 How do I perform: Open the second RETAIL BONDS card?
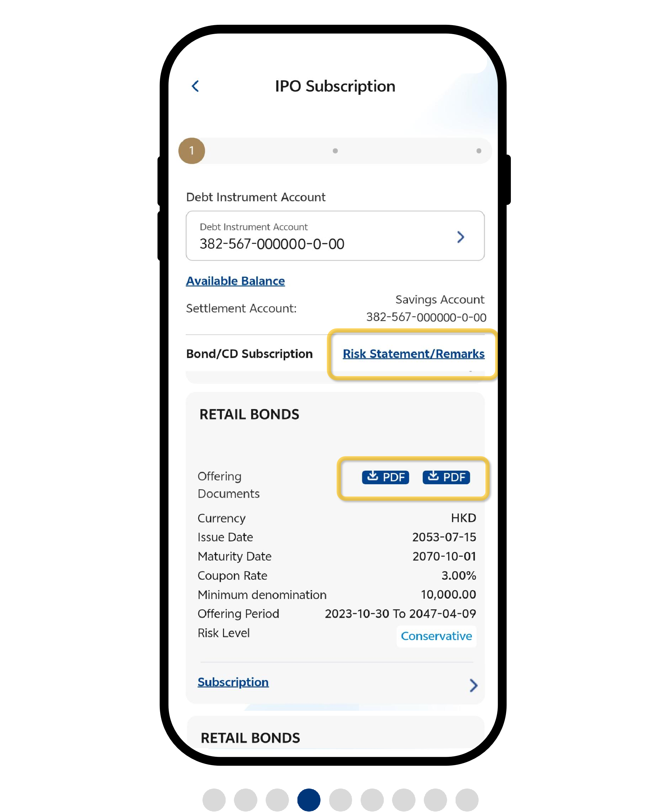pos(250,738)
